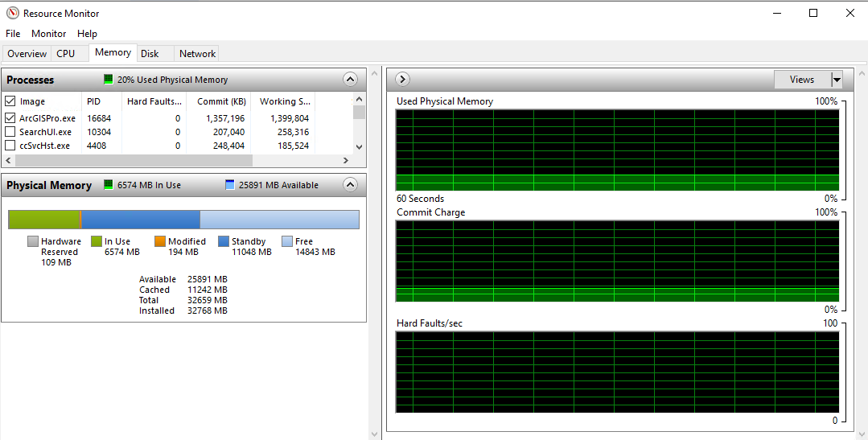This screenshot has height=440, width=868.
Task: Click the In Use green legend swatch
Action: pos(97,241)
